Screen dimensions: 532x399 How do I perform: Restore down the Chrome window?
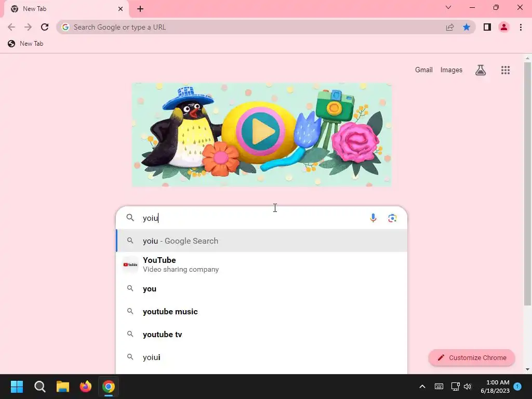click(x=496, y=7)
